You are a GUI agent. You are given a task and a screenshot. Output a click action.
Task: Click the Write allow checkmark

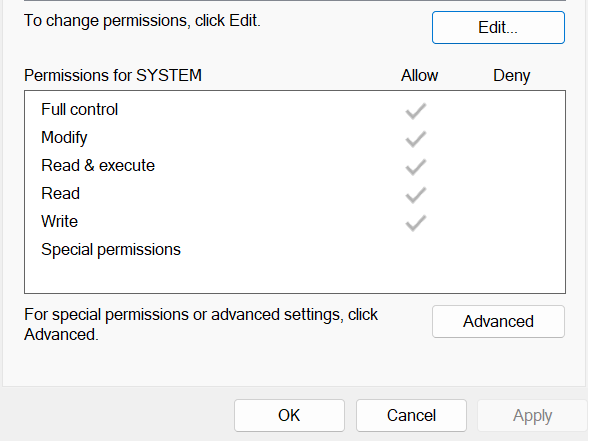pyautogui.click(x=416, y=223)
